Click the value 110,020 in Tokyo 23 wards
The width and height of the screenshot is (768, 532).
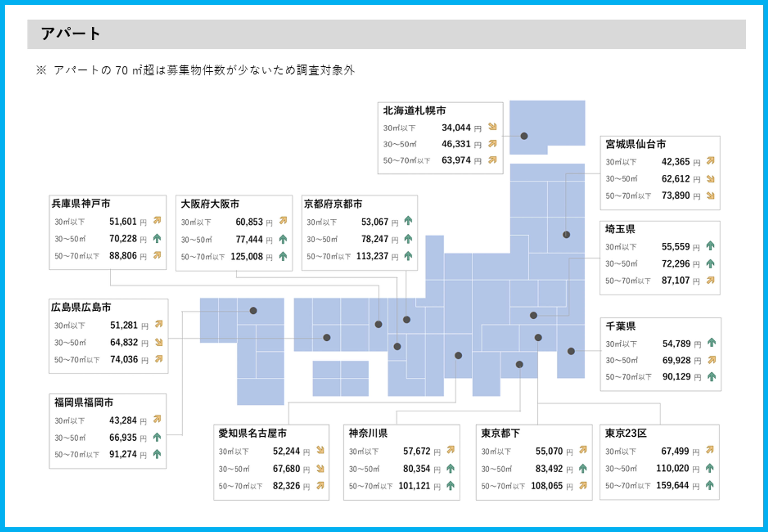(672, 468)
